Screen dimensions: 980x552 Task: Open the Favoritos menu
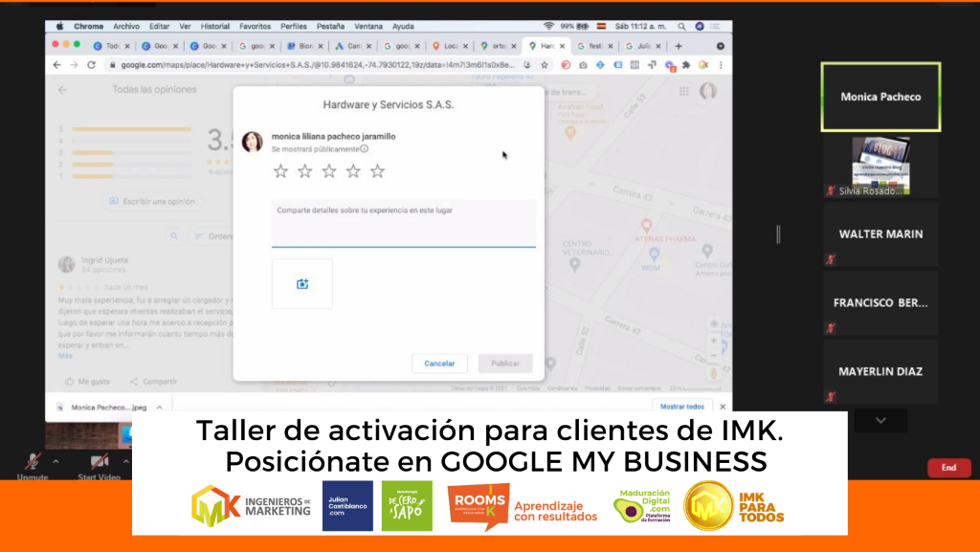(x=255, y=26)
